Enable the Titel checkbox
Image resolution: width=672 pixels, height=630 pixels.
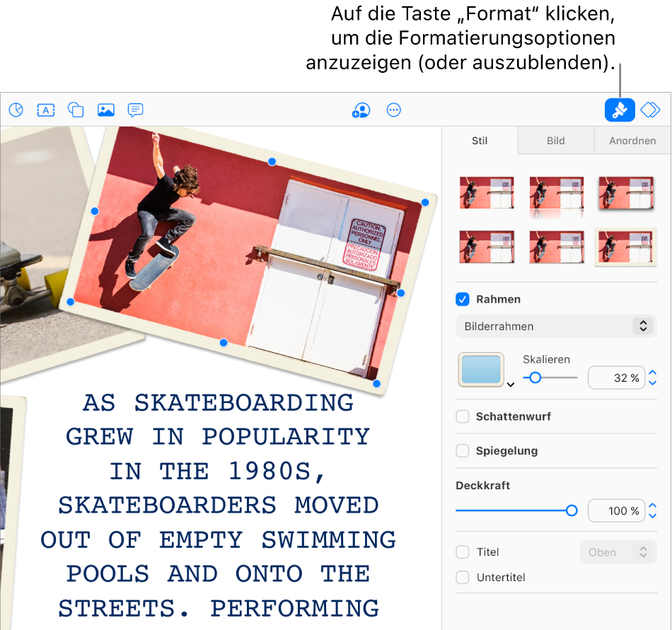tap(463, 552)
